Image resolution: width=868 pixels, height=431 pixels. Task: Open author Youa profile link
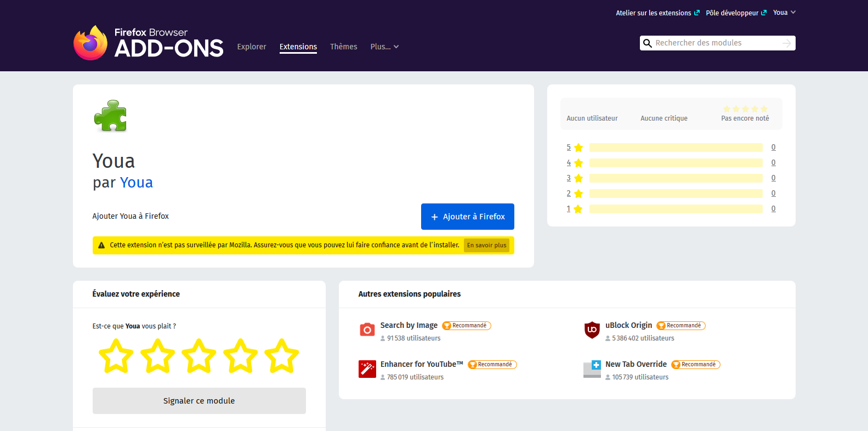point(137,183)
